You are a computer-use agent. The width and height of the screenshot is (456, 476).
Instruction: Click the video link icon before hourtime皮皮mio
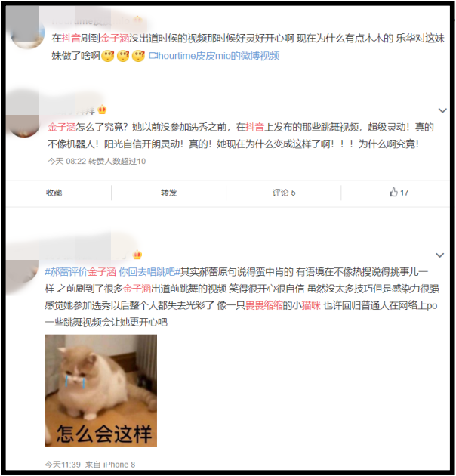(153, 56)
